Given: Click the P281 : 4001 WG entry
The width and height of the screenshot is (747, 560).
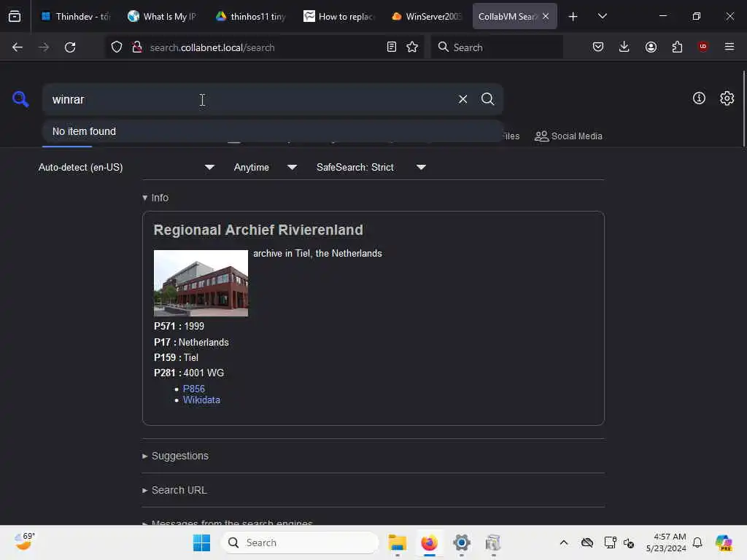Looking at the screenshot, I should pyautogui.click(x=189, y=373).
